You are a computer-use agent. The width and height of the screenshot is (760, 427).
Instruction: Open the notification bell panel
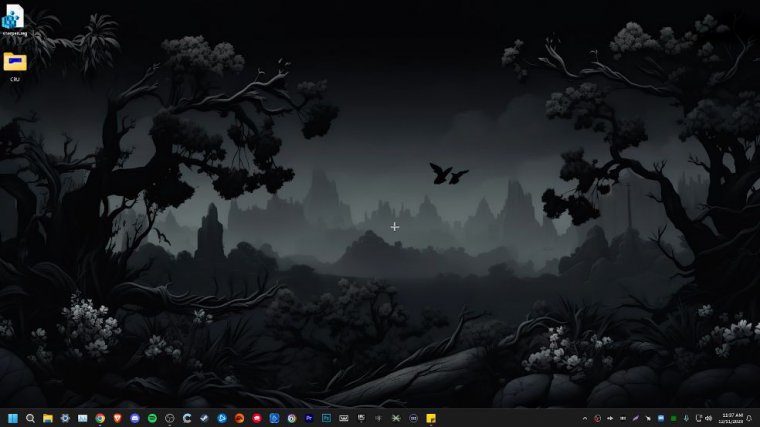[x=749, y=418]
